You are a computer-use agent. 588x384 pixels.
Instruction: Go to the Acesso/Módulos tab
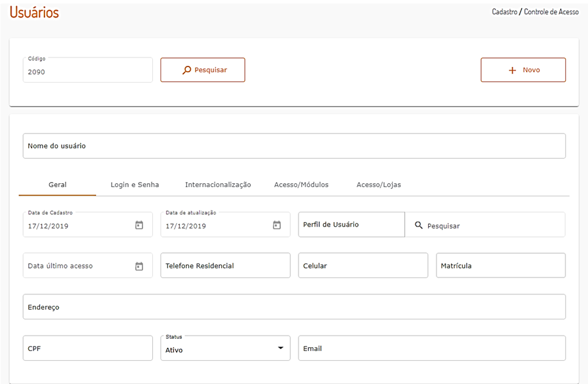[301, 185]
